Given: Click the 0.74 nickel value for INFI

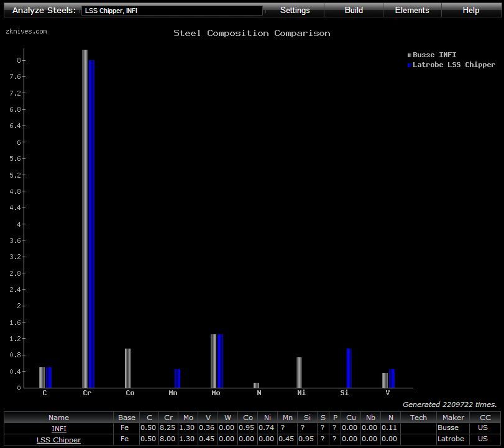Looking at the screenshot, I should point(266,427).
